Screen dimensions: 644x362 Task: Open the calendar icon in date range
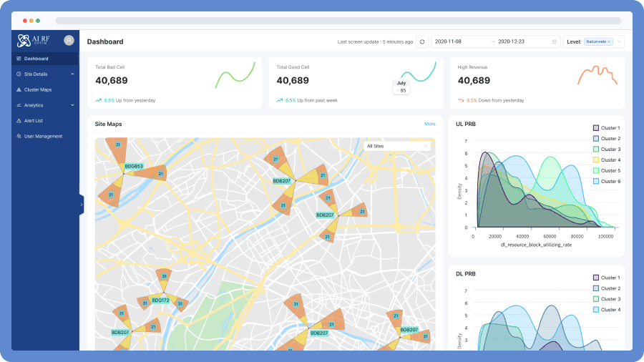[x=555, y=42]
